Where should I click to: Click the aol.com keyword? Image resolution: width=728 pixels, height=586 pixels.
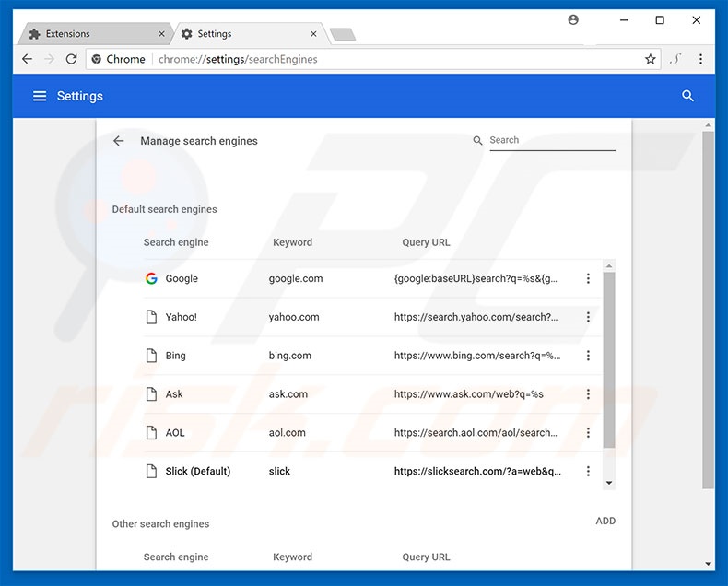point(287,433)
